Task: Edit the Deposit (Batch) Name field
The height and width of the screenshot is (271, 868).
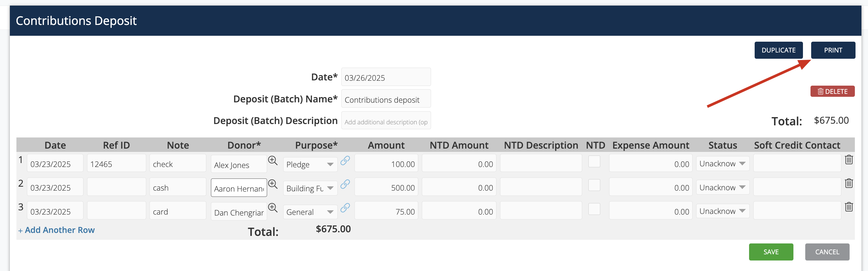Action: tap(386, 99)
